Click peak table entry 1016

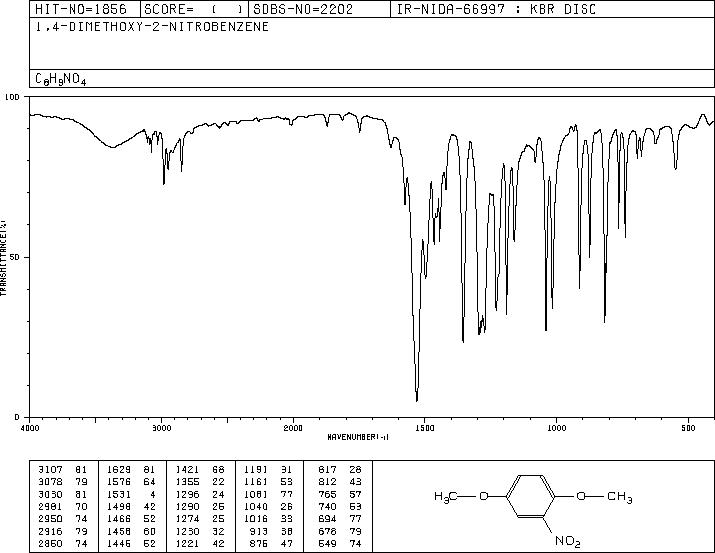tap(256, 519)
